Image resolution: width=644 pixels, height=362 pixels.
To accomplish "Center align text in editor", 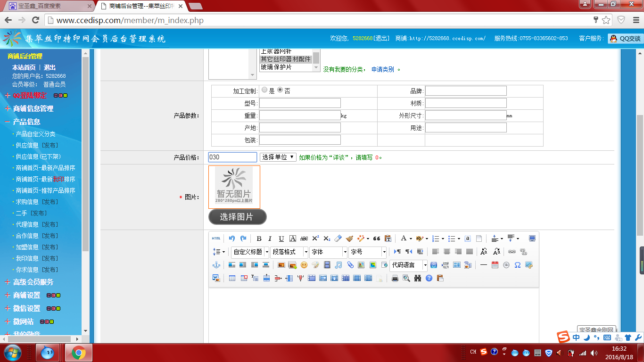I will point(447,252).
